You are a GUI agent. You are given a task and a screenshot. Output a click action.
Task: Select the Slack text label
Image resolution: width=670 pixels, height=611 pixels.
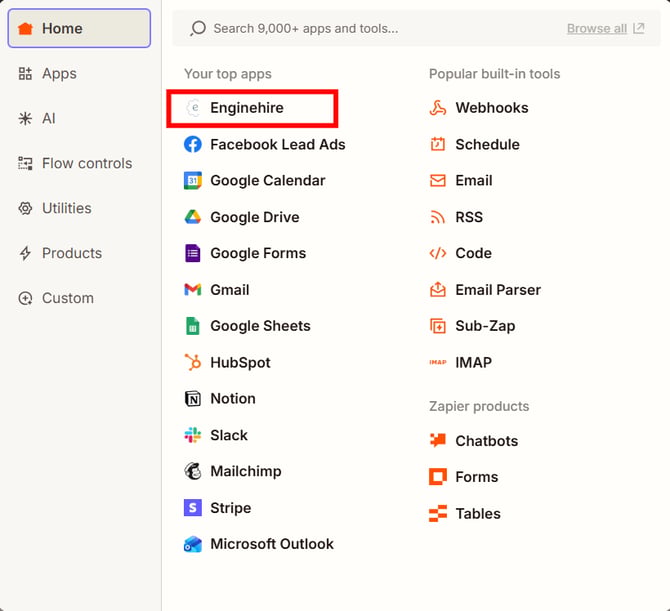pyautogui.click(x=229, y=435)
